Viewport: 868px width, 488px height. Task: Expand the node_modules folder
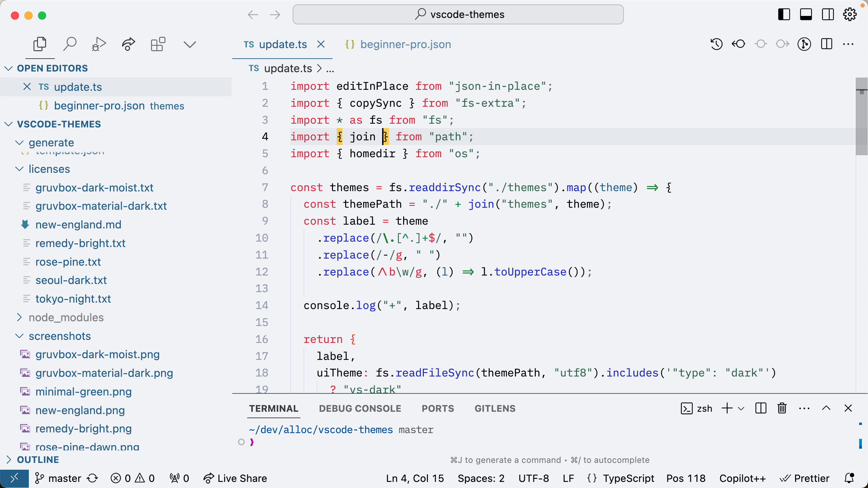(66, 318)
